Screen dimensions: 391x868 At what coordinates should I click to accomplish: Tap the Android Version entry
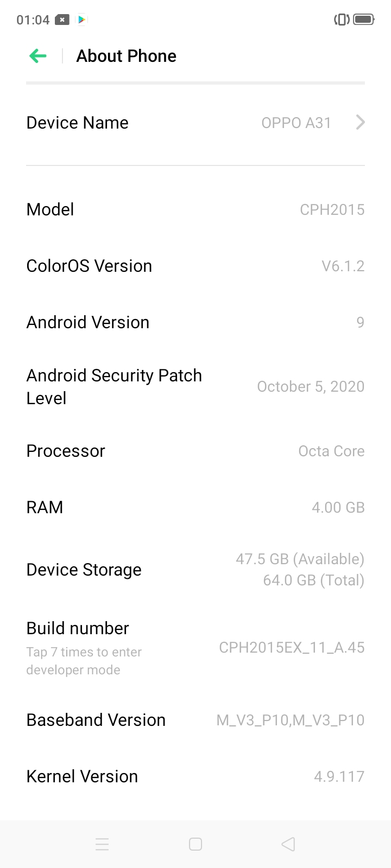click(x=195, y=322)
